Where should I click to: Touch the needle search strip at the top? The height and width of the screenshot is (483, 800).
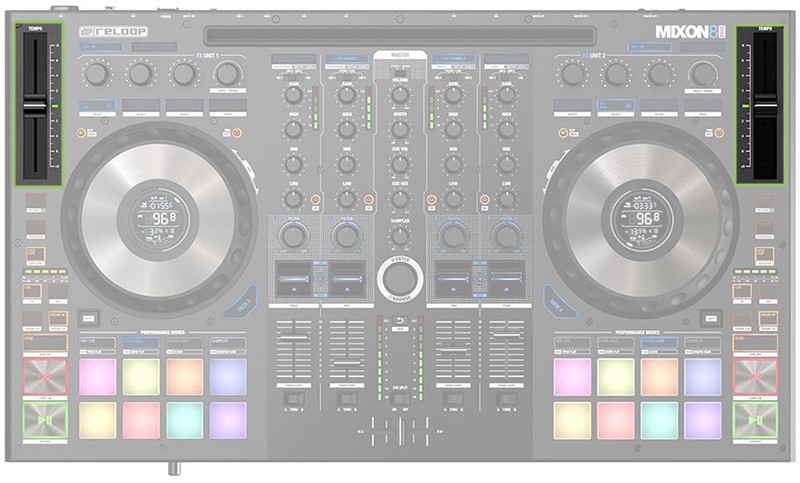(399, 36)
